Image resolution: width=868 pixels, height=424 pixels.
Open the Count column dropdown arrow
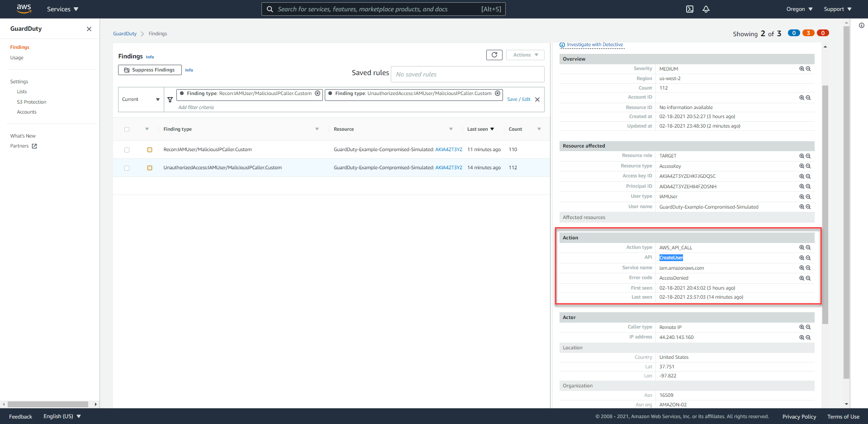(x=539, y=129)
